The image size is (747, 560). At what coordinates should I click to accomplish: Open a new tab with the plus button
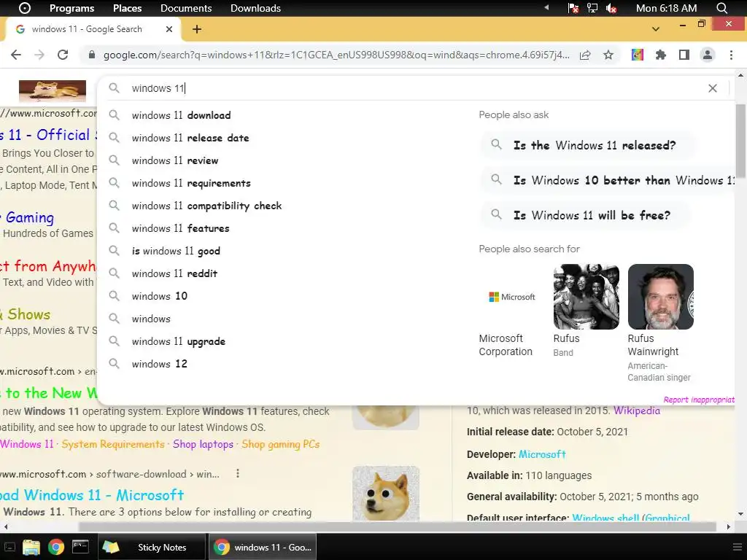pyautogui.click(x=197, y=29)
